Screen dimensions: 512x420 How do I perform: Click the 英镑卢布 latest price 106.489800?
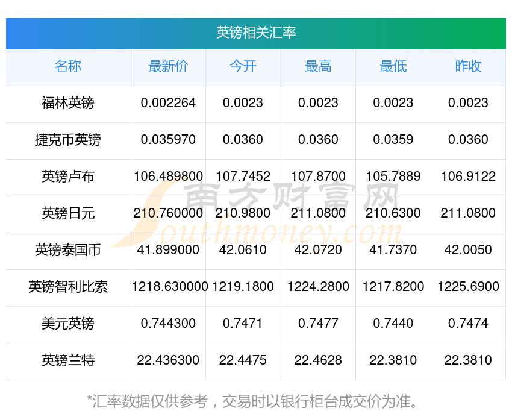click(168, 177)
